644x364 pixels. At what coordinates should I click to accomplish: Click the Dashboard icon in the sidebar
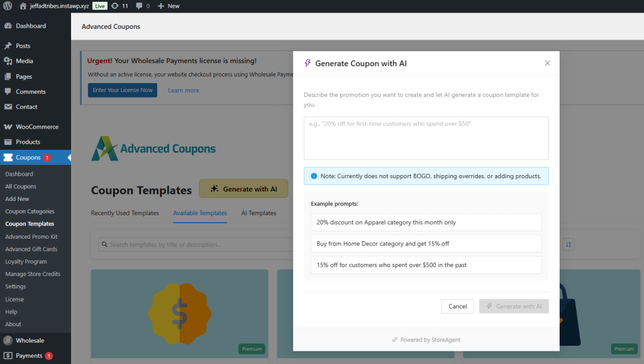tap(8, 26)
